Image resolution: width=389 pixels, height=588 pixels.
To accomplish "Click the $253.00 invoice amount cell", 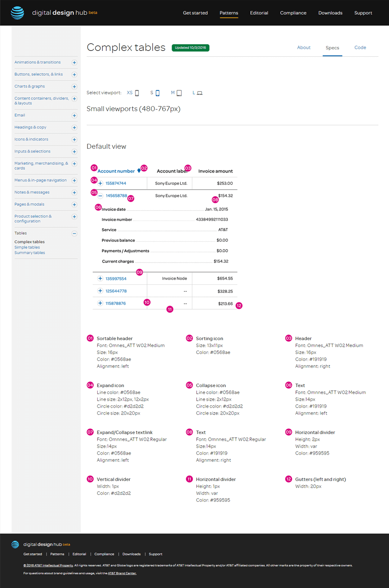I will pyautogui.click(x=225, y=184).
